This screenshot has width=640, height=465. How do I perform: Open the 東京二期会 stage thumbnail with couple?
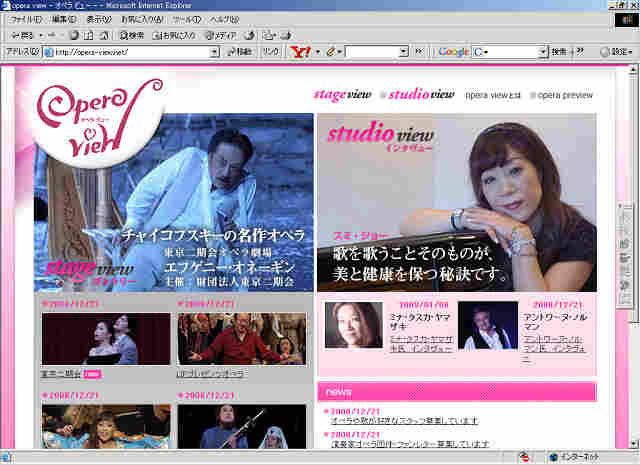[106, 339]
